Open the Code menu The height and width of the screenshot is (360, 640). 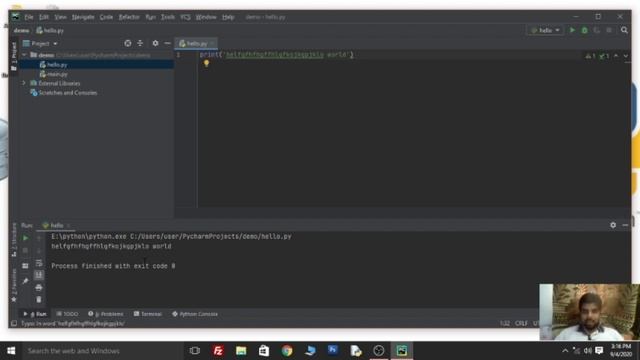(106, 17)
